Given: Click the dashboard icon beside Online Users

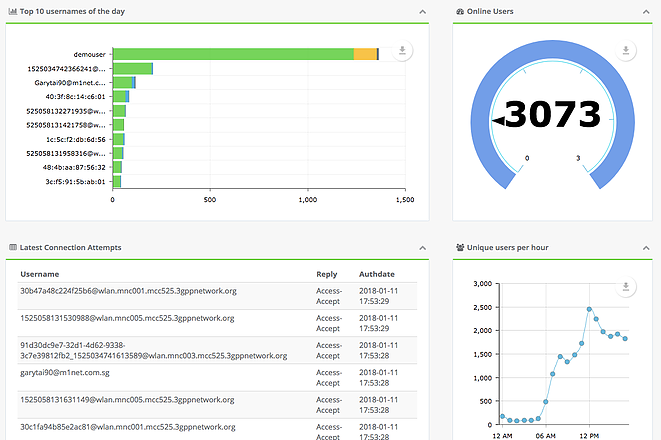Looking at the screenshot, I should (460, 11).
